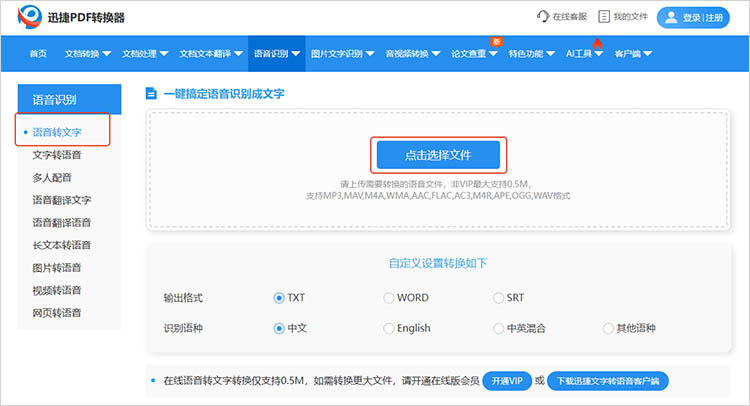Open 语音转文字 in the sidebar

(x=57, y=132)
